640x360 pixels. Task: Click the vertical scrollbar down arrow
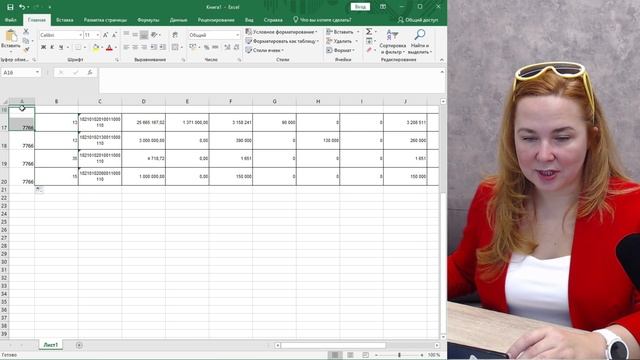pos(443,337)
